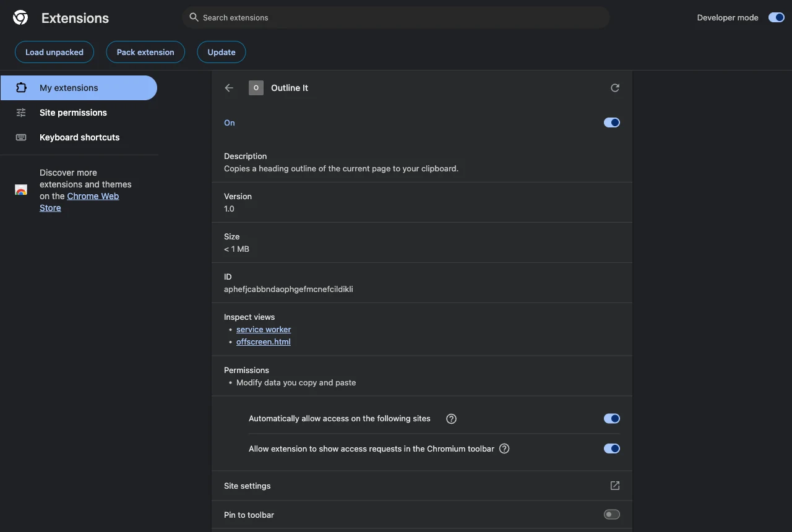Go back using the arrow beside Outline It
The image size is (792, 532).
pos(229,88)
